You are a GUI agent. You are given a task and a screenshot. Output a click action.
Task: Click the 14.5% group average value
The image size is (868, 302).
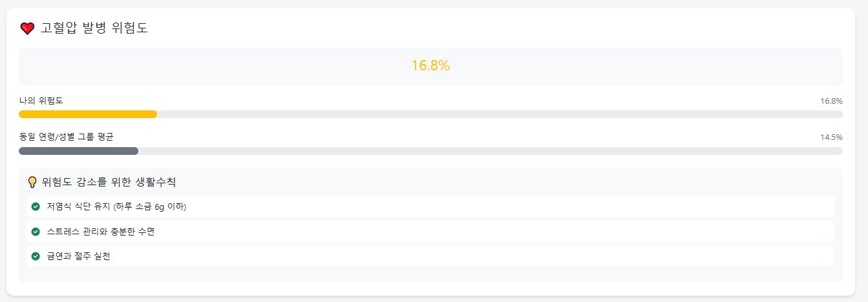point(831,137)
